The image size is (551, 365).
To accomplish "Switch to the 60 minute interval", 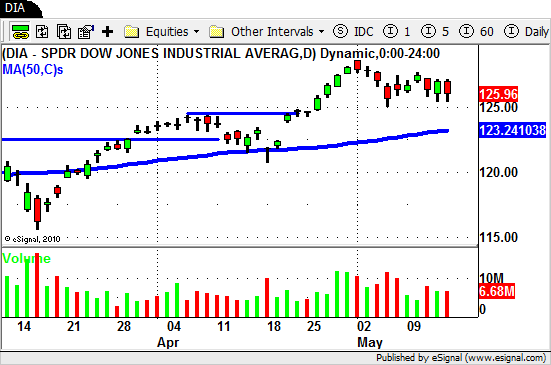I will tap(487, 32).
